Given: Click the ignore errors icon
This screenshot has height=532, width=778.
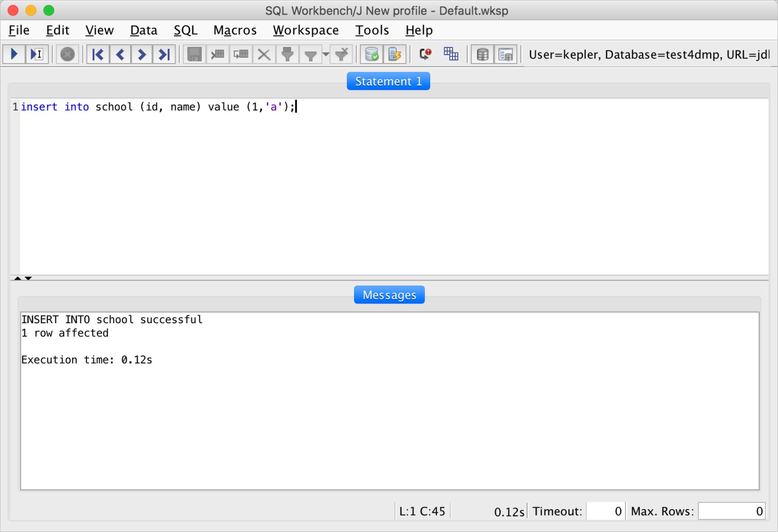Looking at the screenshot, I should [425, 54].
